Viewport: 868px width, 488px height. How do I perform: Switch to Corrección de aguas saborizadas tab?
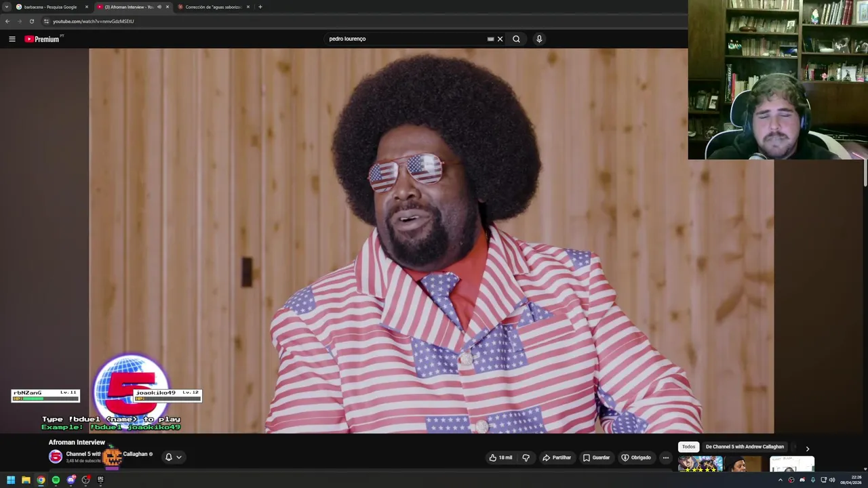(x=213, y=7)
